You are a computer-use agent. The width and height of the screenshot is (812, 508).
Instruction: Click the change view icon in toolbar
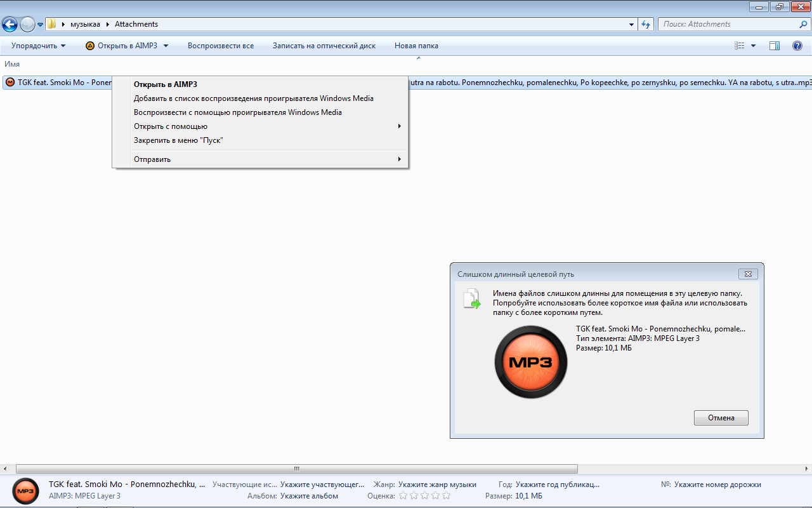[x=740, y=46]
